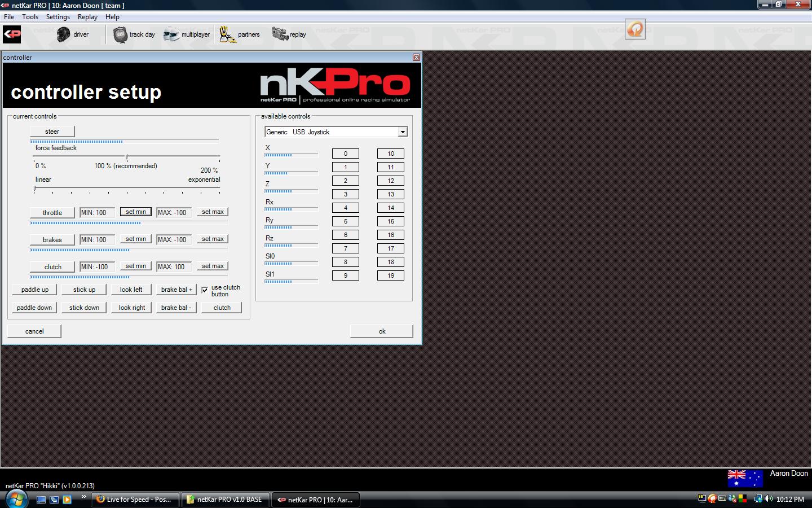
Task: Expand quick launch overflow chevron
Action: pos(83,497)
